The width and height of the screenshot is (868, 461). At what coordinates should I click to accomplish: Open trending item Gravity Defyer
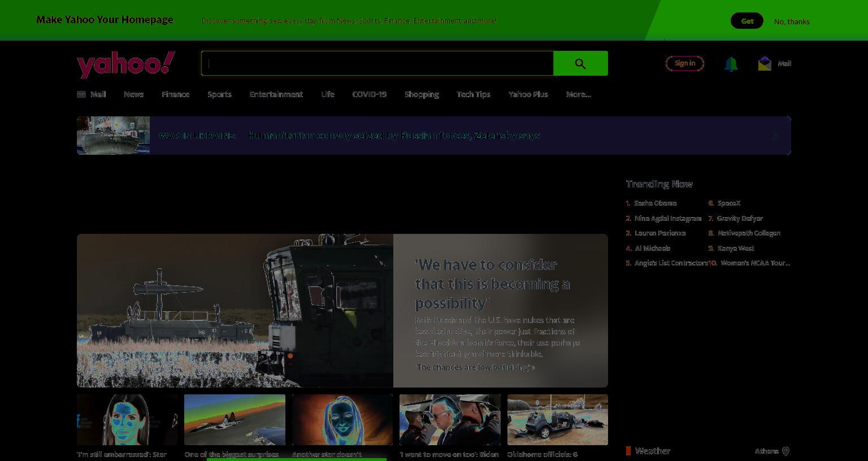pos(740,218)
